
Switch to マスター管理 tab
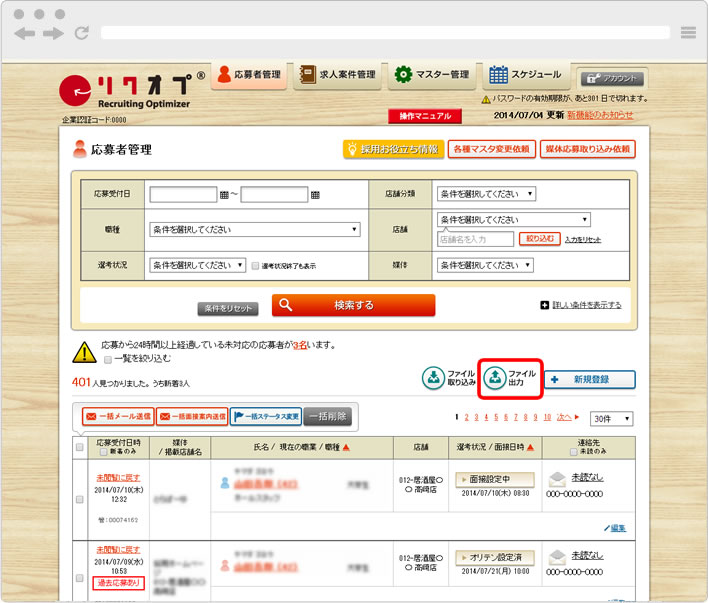(x=432, y=75)
